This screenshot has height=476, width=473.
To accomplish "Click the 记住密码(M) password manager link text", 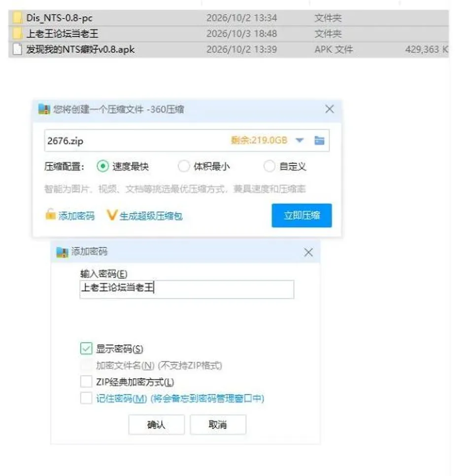I will coord(180,398).
